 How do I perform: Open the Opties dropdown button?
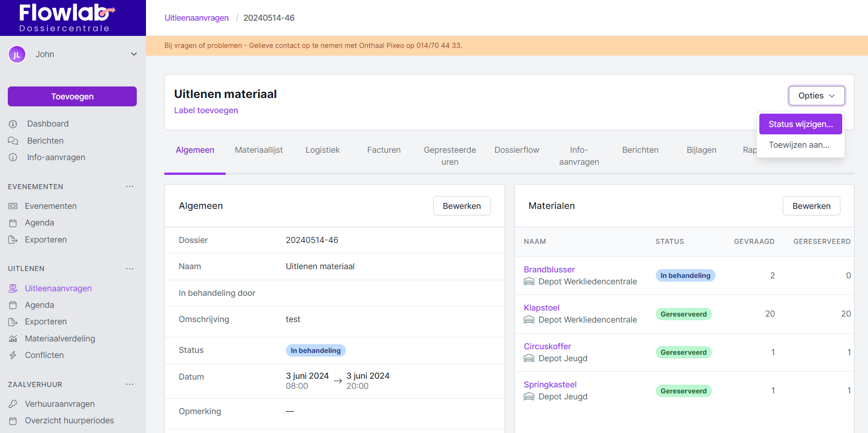[816, 96]
